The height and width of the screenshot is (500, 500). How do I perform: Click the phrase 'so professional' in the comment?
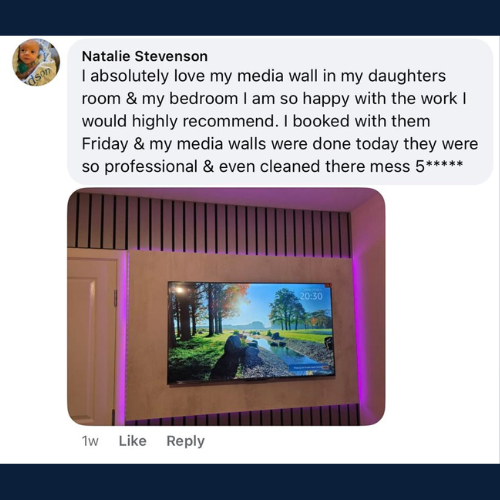tap(140, 167)
